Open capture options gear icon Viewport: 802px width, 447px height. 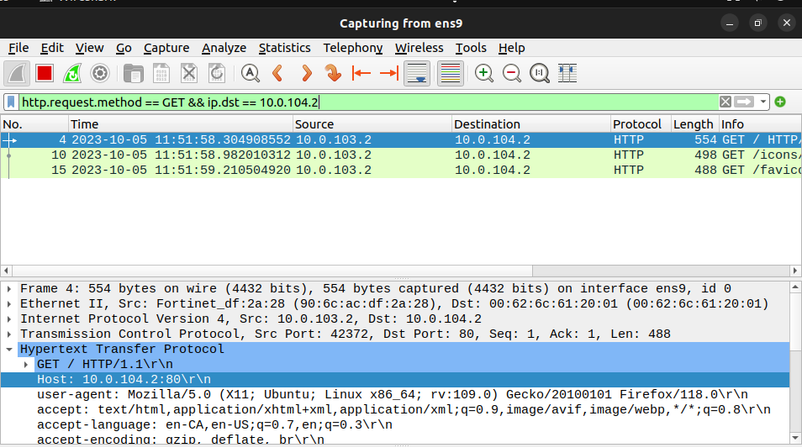pos(100,74)
